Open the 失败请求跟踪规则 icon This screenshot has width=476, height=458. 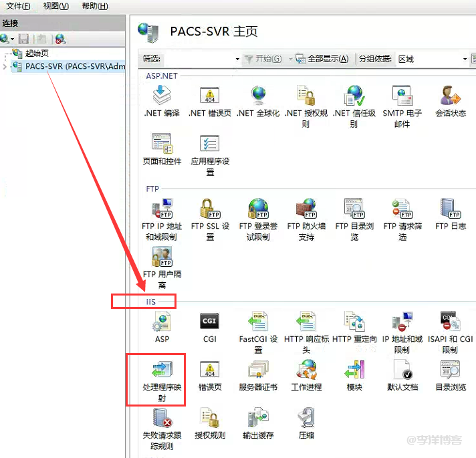click(x=162, y=418)
